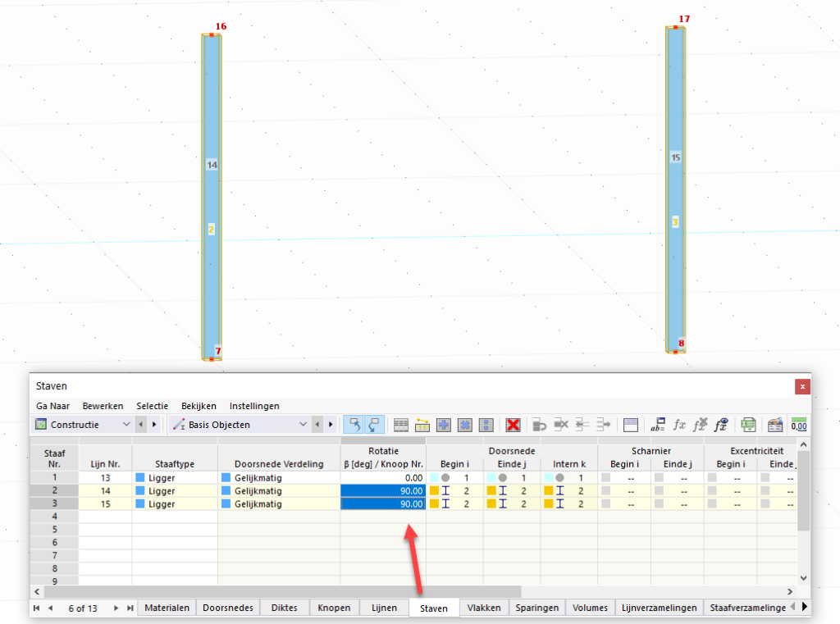This screenshot has height=624, width=840.
Task: Go to last table using navigation arrow
Action: click(130, 608)
